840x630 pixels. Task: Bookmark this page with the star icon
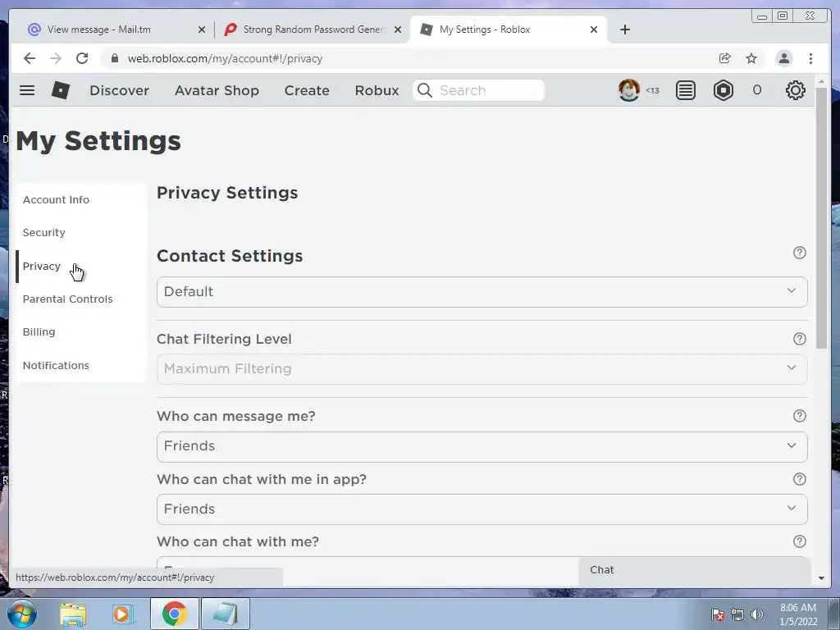tap(751, 58)
